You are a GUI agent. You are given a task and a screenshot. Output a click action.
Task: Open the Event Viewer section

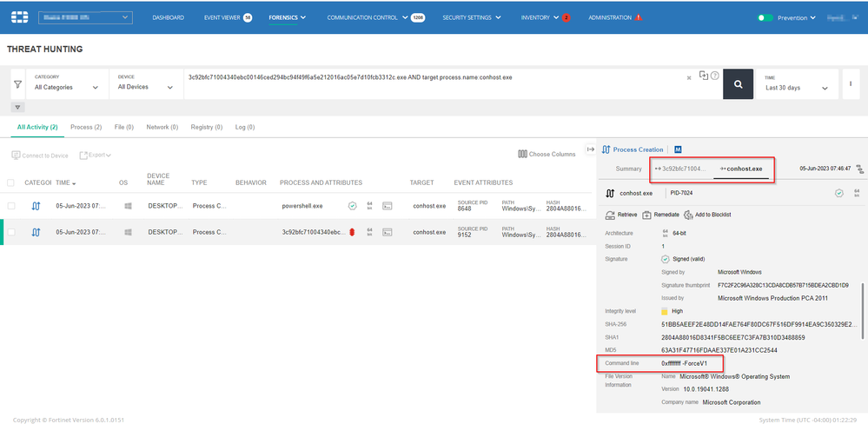[x=222, y=17]
